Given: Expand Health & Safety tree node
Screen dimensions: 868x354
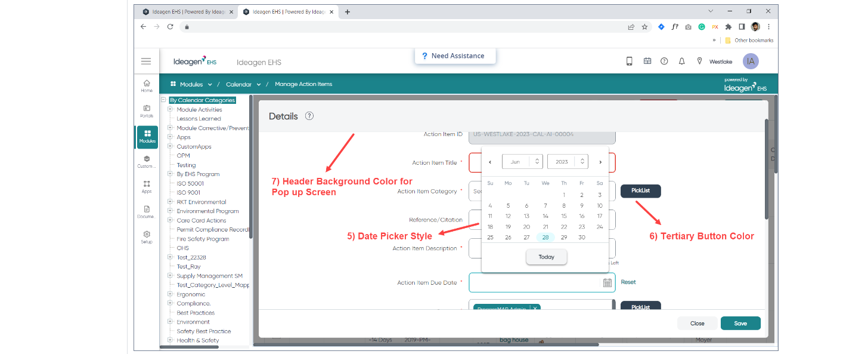Looking at the screenshot, I should [170, 340].
